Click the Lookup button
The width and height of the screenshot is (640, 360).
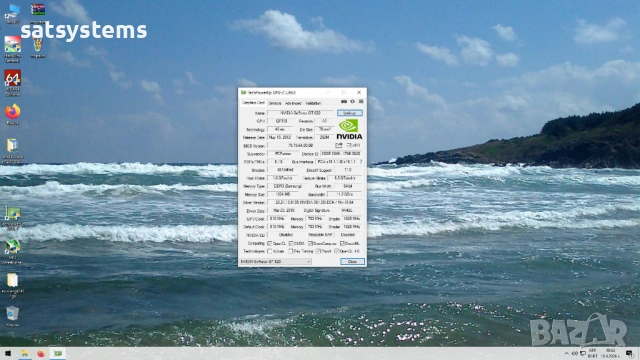[x=350, y=113]
